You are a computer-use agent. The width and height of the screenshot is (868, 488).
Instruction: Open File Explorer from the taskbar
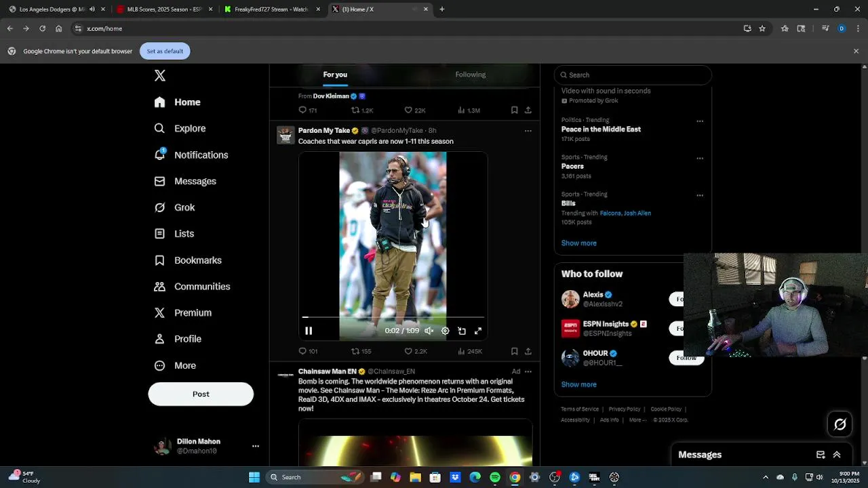click(416, 477)
